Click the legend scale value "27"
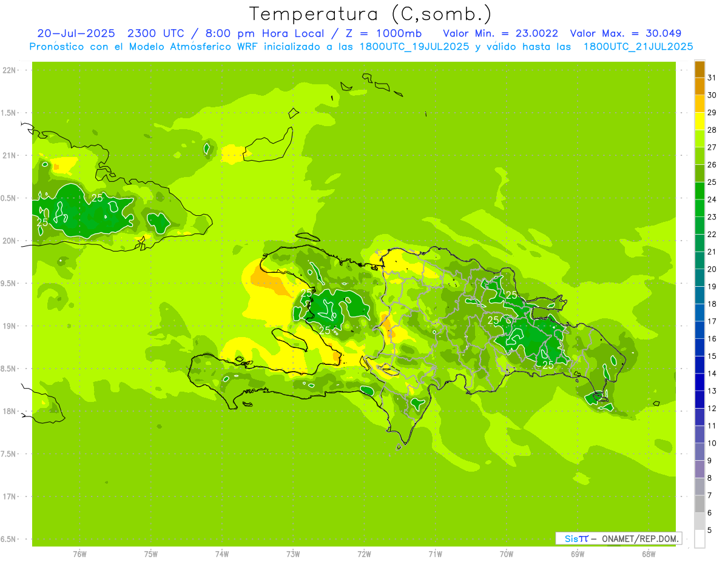728x562 pixels. click(x=712, y=147)
